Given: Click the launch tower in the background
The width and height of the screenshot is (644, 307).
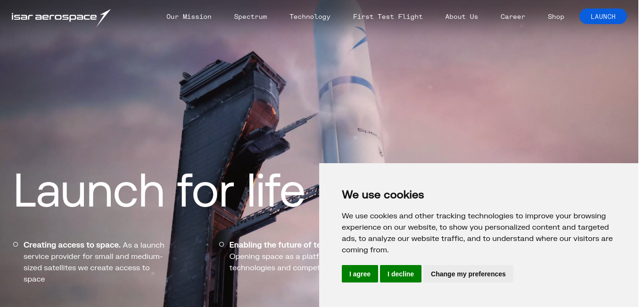Looking at the screenshot, I should (226, 179).
